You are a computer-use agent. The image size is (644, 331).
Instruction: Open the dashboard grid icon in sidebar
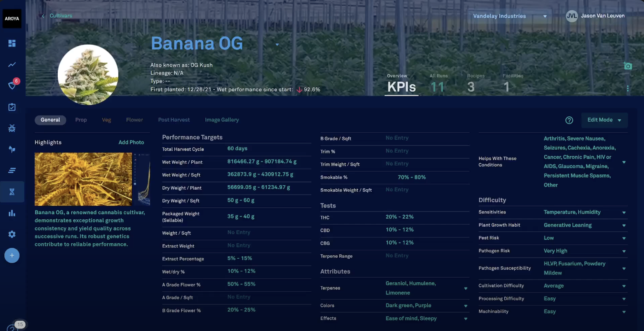point(12,43)
